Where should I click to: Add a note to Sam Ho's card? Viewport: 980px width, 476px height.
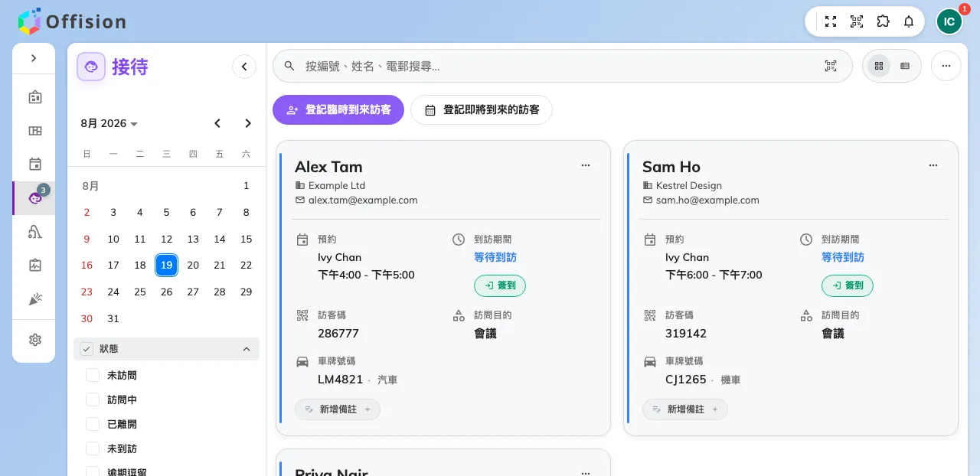coord(685,409)
